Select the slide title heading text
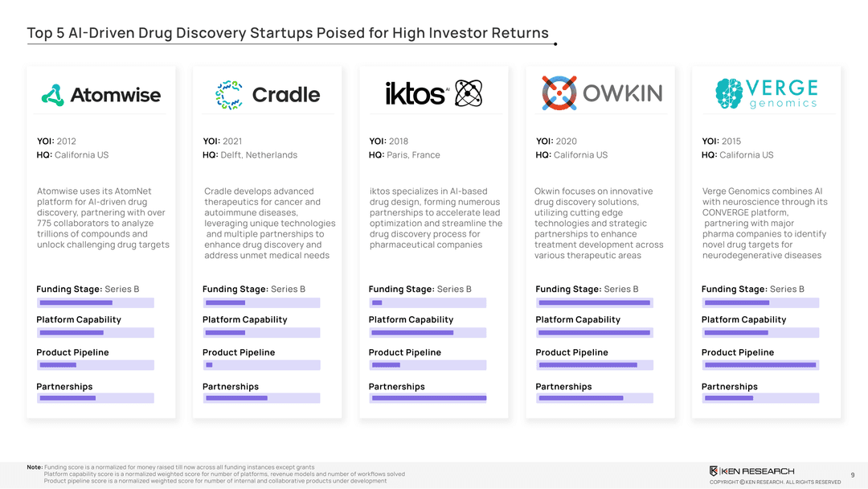Viewport: 868px width, 489px height. 288,33
